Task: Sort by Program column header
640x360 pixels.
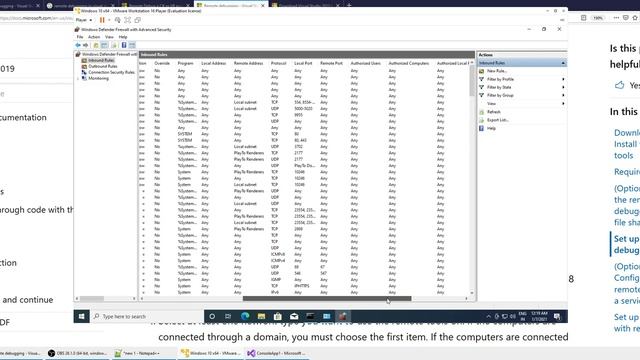Action: 186,63
